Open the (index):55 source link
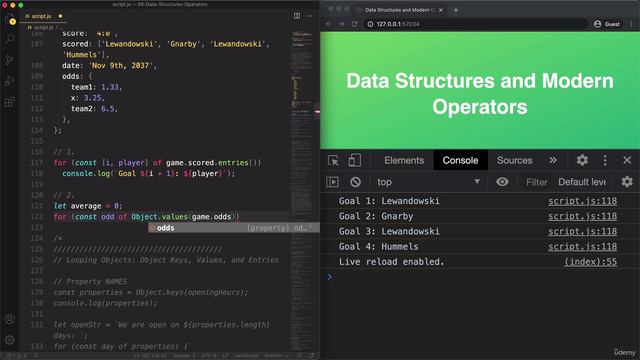This screenshot has width=640, height=360. point(591,262)
